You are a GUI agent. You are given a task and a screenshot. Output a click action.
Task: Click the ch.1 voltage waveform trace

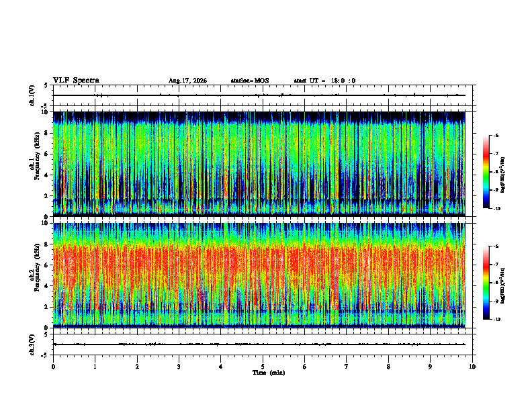coord(259,95)
